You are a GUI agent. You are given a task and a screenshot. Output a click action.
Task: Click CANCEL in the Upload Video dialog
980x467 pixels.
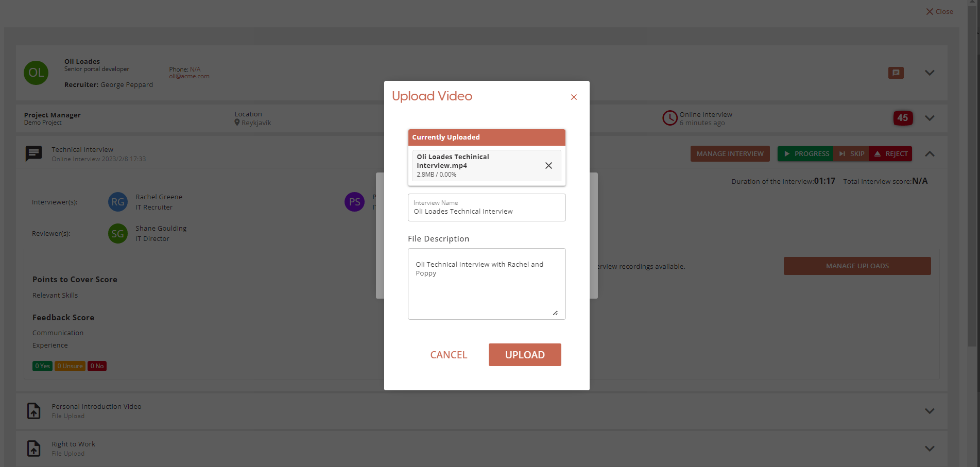tap(449, 355)
